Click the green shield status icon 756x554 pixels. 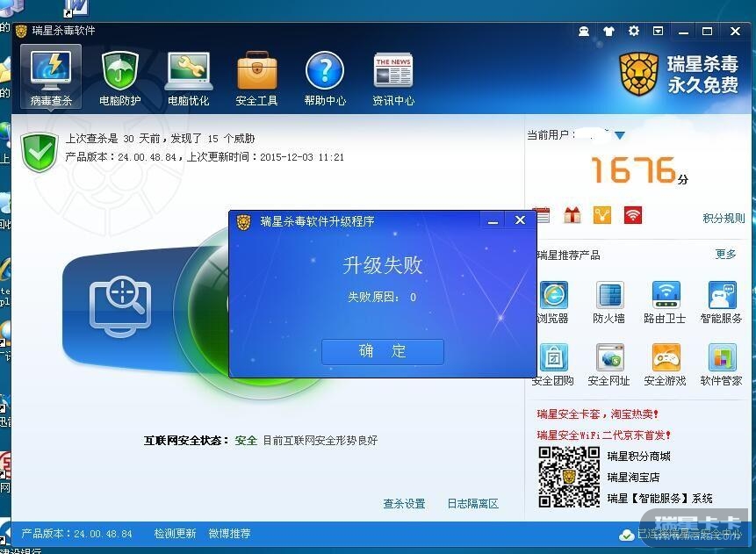click(40, 153)
